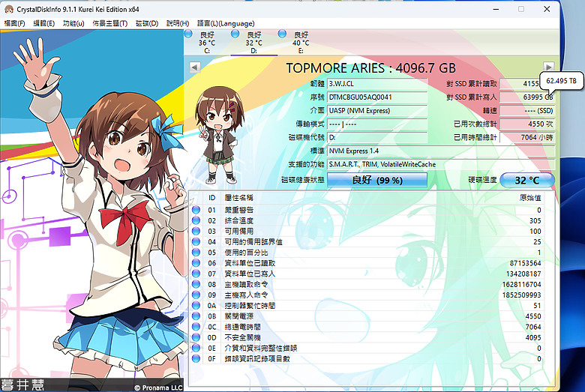Viewport: 585px width, 392px height.
Task: Click status orb for attribute 09 主機寫入命令
Action: [x=196, y=295]
